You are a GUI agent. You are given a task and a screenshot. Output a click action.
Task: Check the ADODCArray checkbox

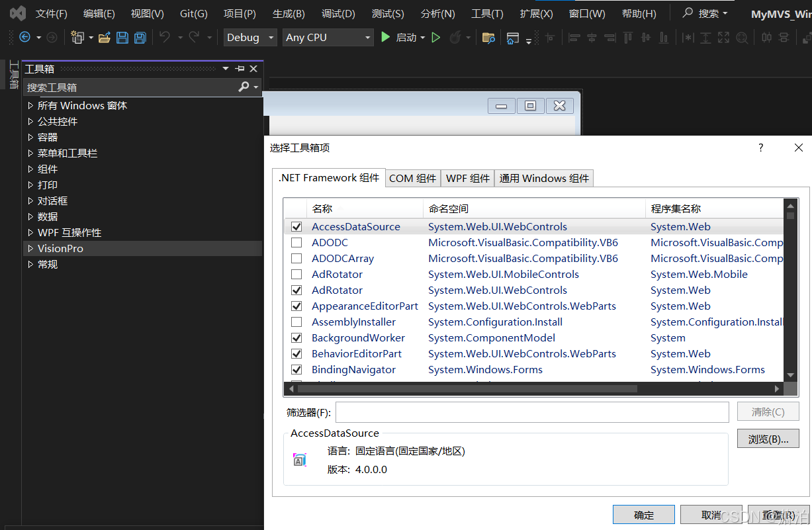tap(296, 259)
